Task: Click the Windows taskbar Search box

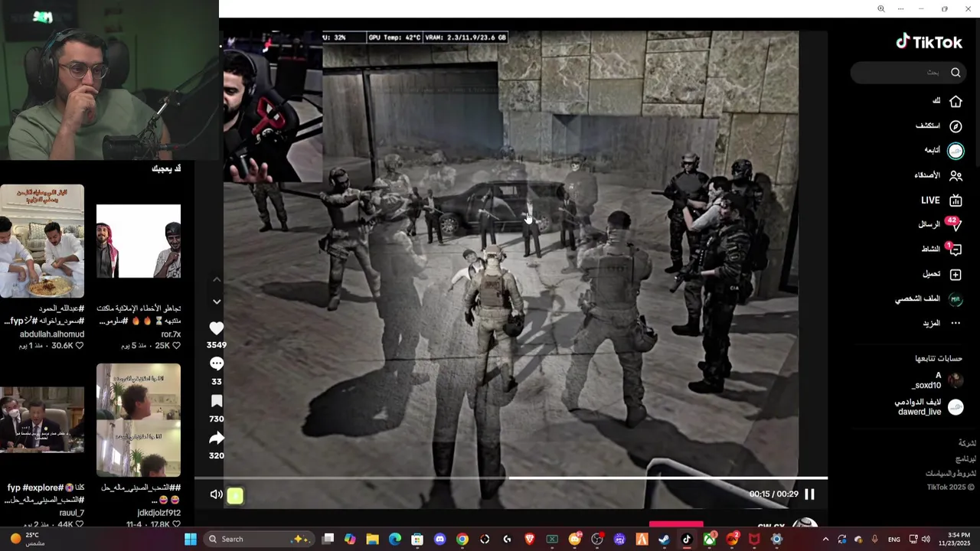Action: pyautogui.click(x=259, y=540)
